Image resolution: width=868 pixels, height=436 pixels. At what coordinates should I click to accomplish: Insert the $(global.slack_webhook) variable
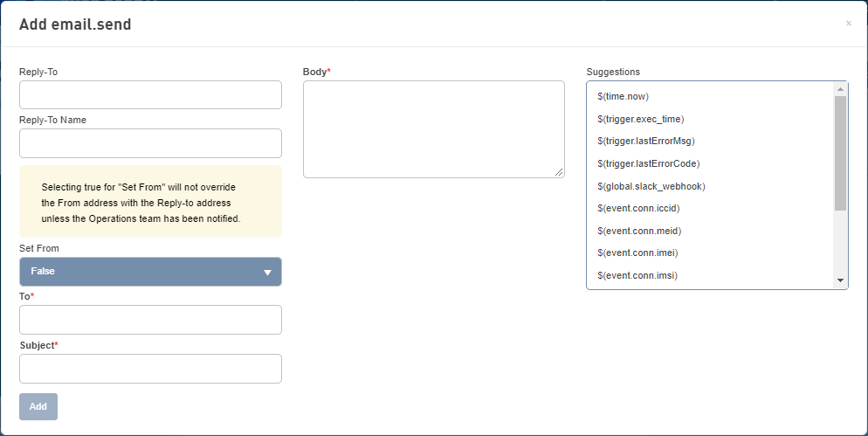pos(651,186)
